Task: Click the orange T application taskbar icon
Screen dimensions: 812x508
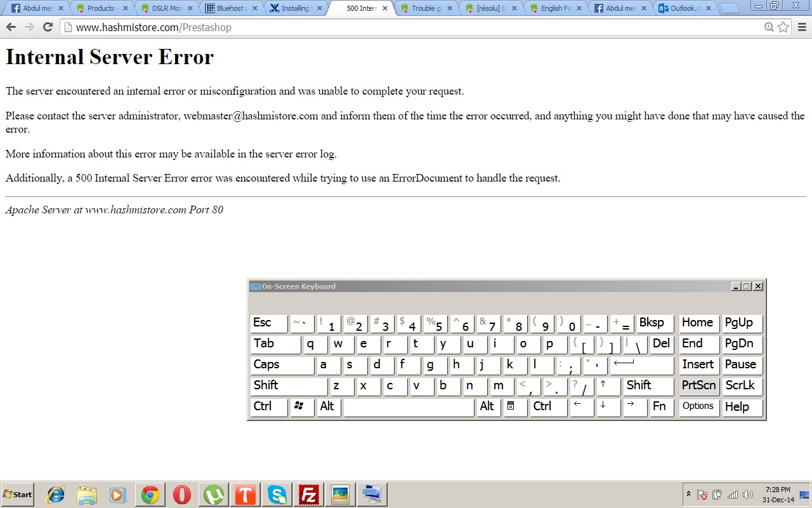Action: coord(246,494)
